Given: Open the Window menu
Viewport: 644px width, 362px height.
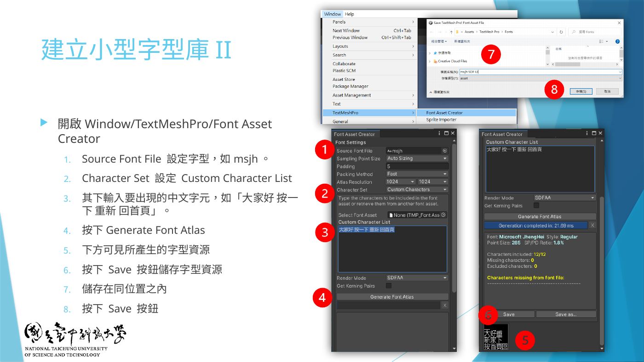Looking at the screenshot, I should tap(332, 14).
